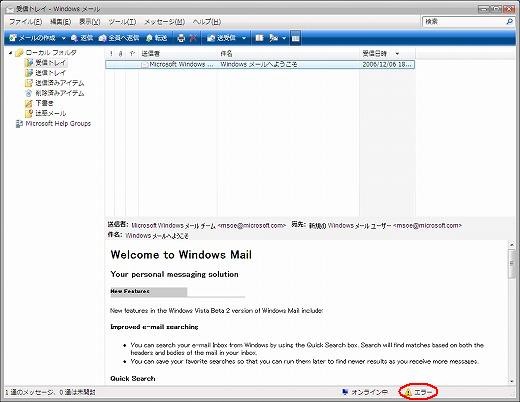
Task: Click the 全員へ返信 (Reply All) button
Action: [119, 38]
